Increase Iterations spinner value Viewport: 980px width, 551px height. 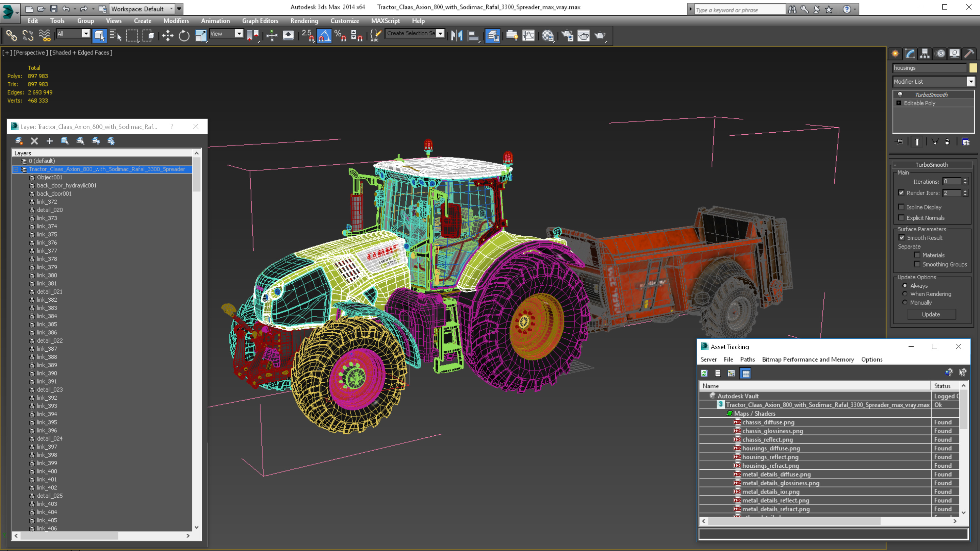[965, 180]
